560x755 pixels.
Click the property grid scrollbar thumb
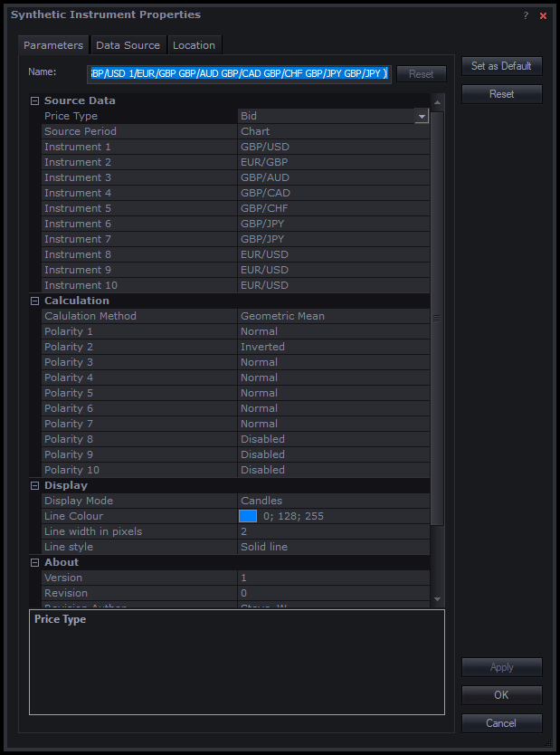pyautogui.click(x=437, y=318)
